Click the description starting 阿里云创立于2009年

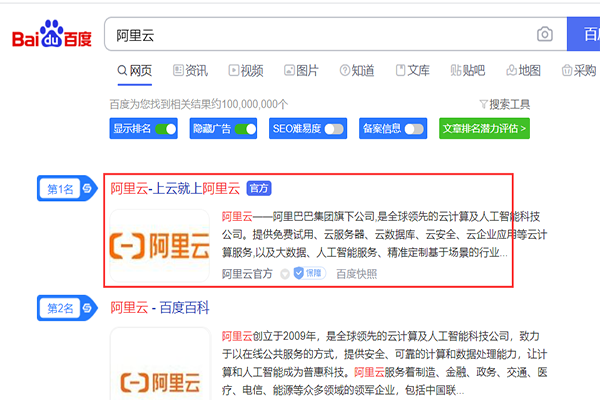coord(384,363)
